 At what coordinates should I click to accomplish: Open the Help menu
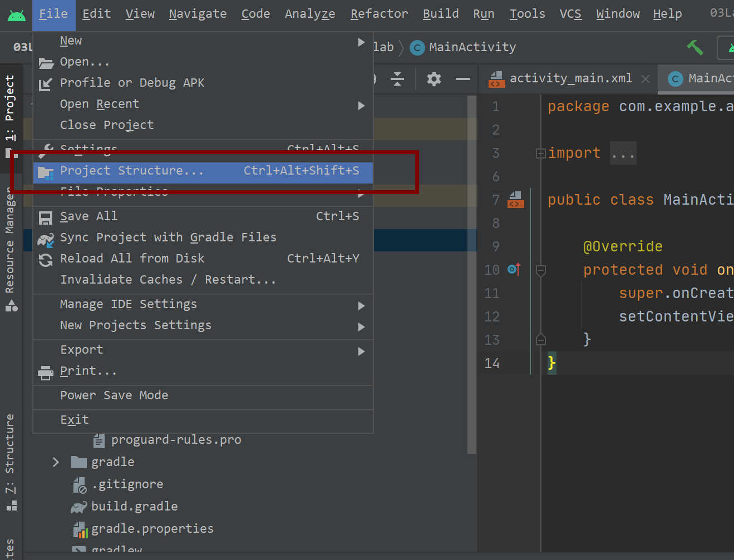(x=667, y=14)
